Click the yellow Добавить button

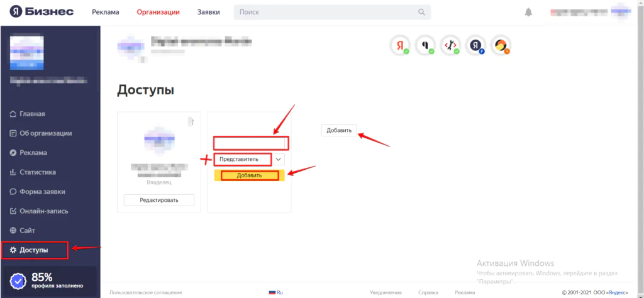point(249,175)
